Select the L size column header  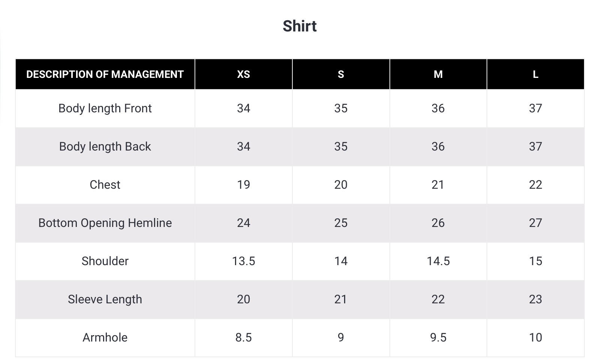point(535,74)
